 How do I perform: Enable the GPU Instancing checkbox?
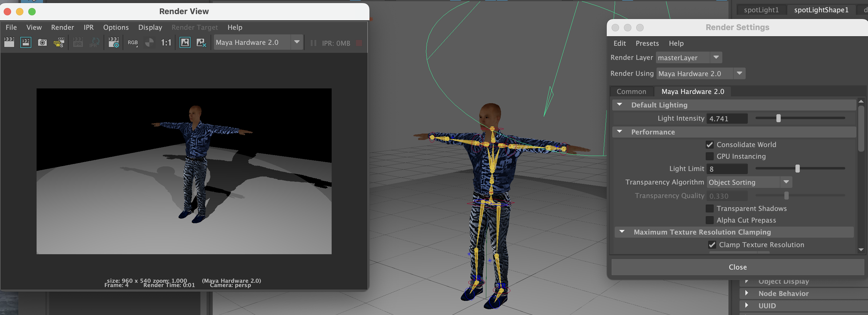click(x=709, y=157)
